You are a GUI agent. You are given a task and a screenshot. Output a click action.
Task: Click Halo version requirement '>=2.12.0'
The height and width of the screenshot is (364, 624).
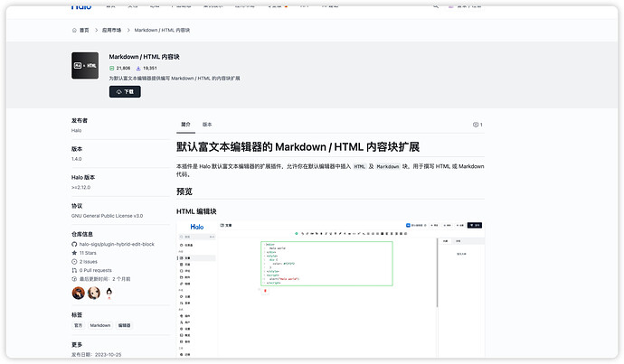(x=80, y=188)
